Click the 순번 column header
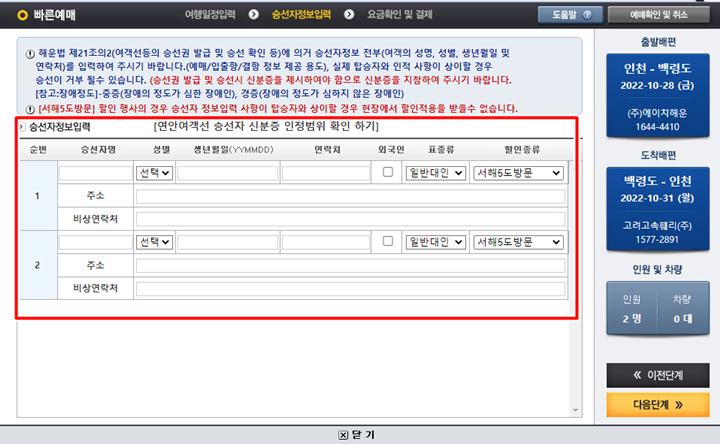The image size is (720, 444). (x=38, y=150)
